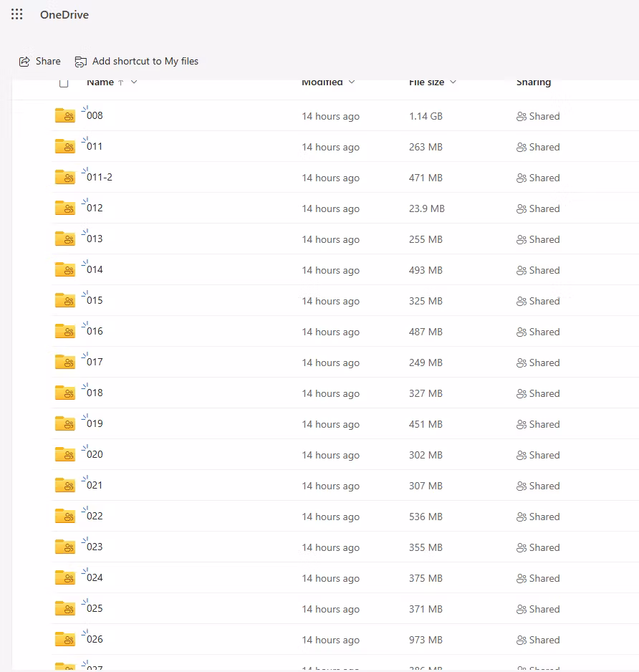Click the people icon beside Shared for 016
The image size is (639, 672).
click(x=521, y=332)
